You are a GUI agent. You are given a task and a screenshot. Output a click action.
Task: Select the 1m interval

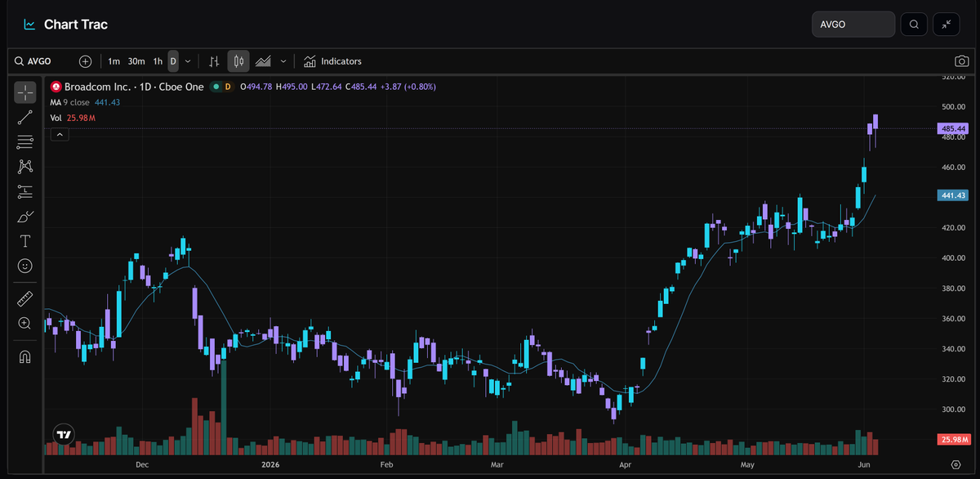tap(114, 61)
